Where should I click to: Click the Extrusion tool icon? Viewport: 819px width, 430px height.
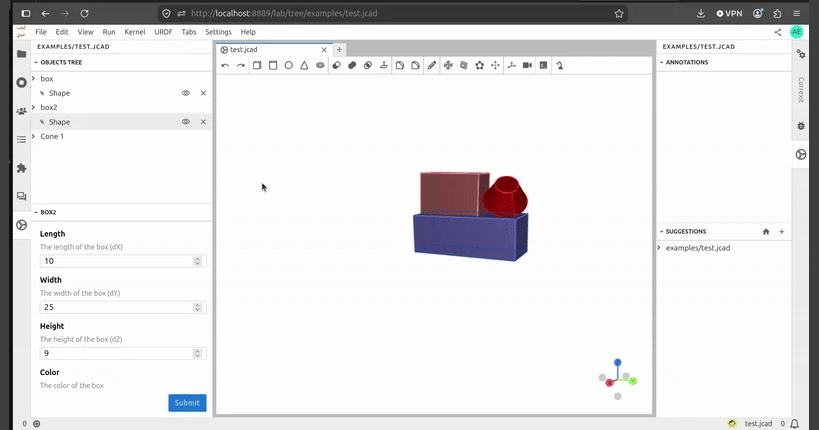click(x=384, y=65)
